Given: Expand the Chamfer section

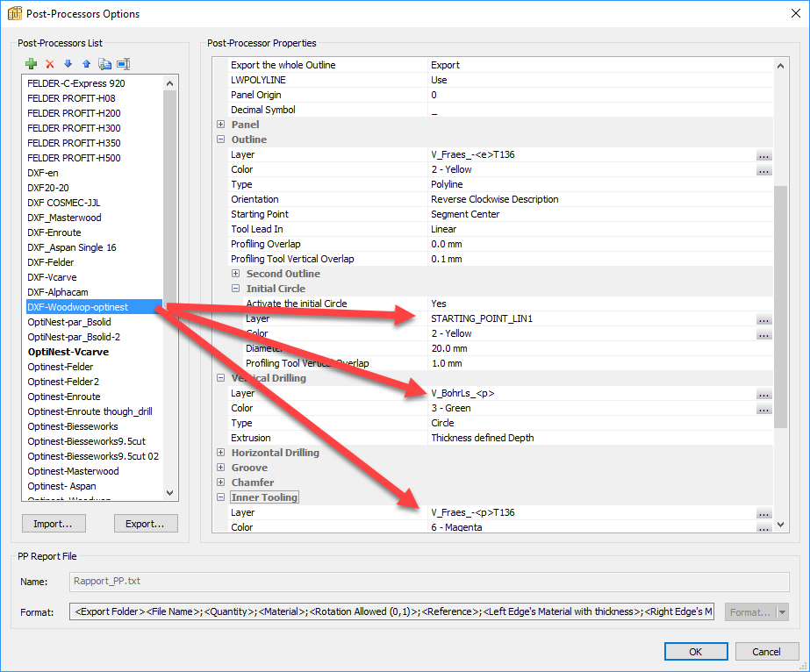Looking at the screenshot, I should (220, 483).
